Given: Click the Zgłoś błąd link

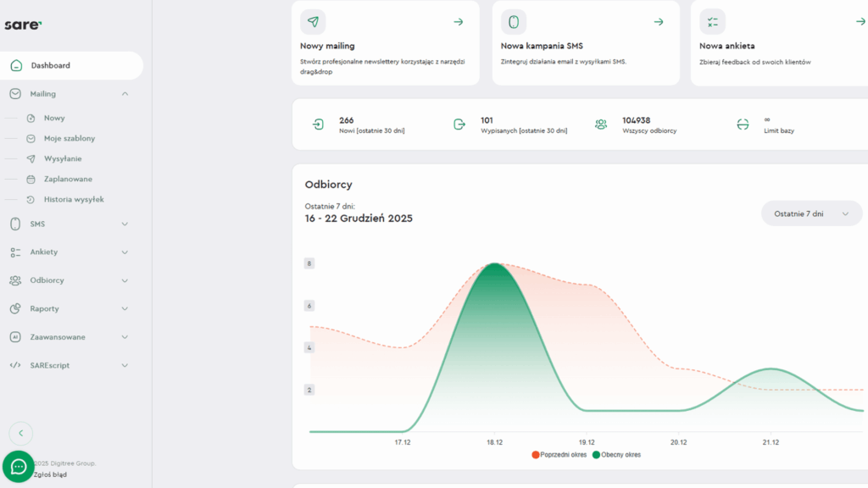Looking at the screenshot, I should pyautogui.click(x=49, y=474).
